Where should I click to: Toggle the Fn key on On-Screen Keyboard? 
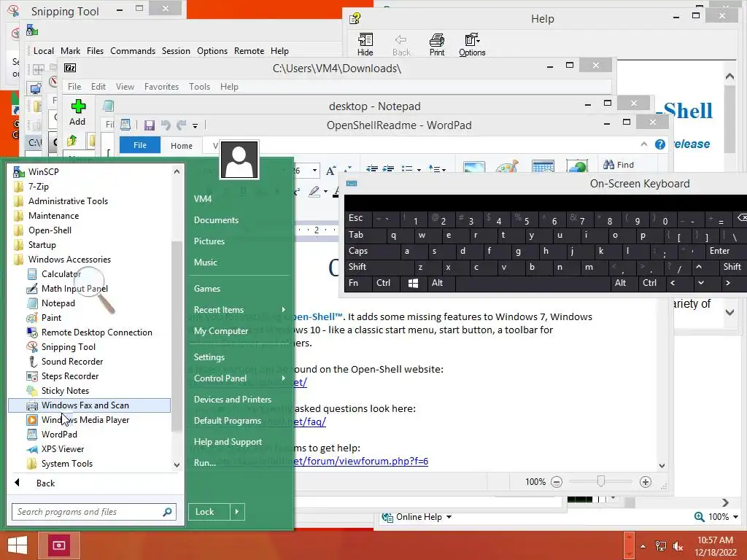point(358,283)
